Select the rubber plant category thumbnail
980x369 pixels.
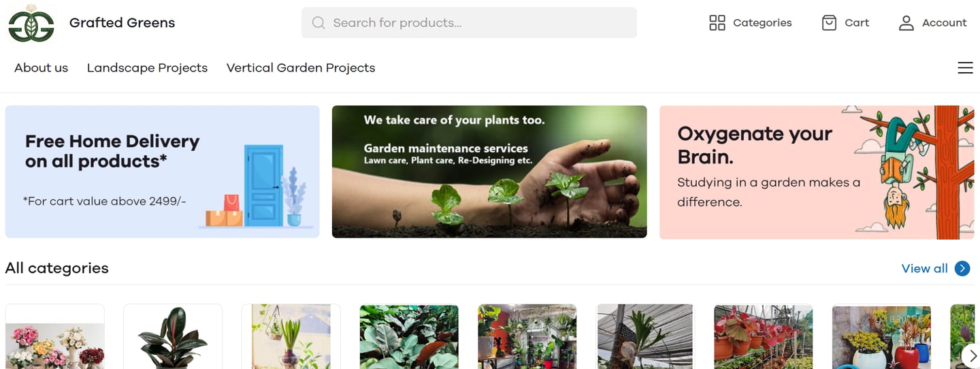coord(173,337)
